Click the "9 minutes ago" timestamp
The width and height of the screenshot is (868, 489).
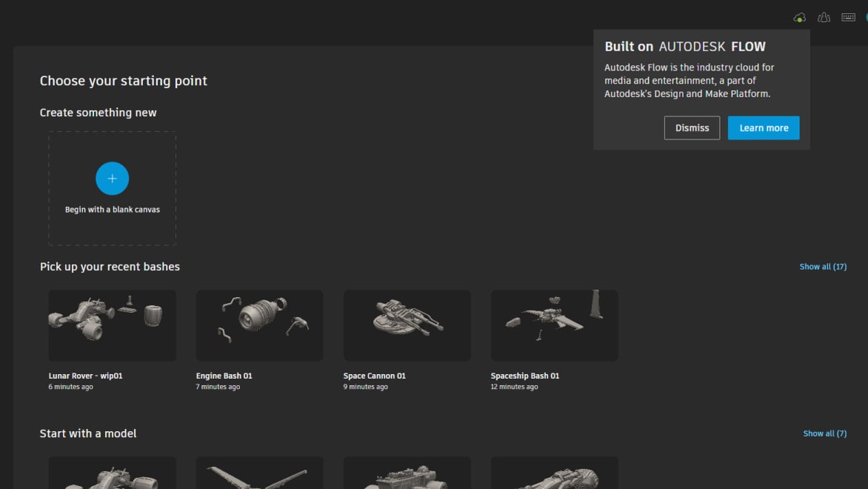[365, 387]
